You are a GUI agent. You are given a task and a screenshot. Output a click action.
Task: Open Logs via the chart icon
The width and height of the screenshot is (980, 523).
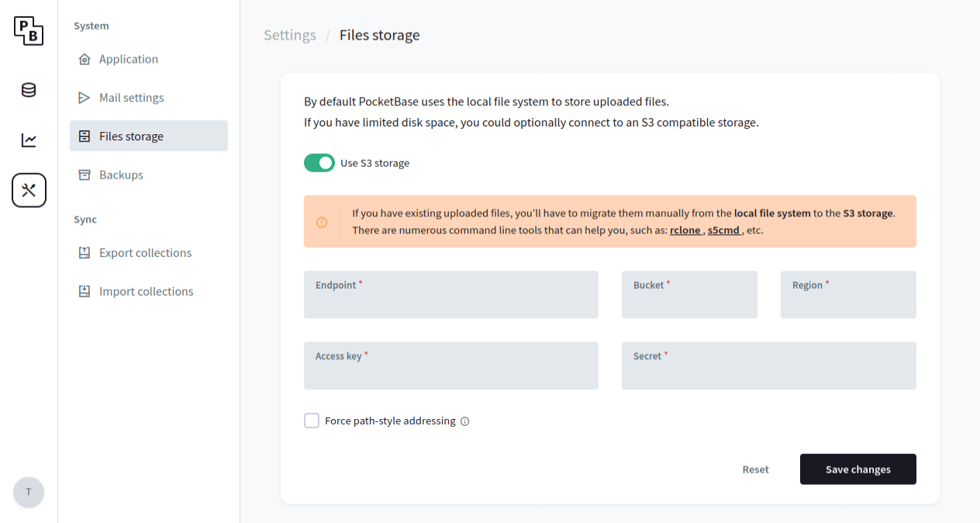(28, 140)
